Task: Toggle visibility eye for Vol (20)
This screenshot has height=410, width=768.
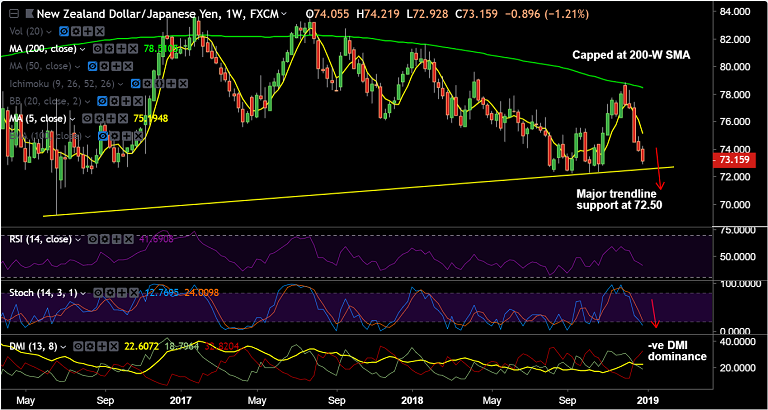Action: (64, 31)
